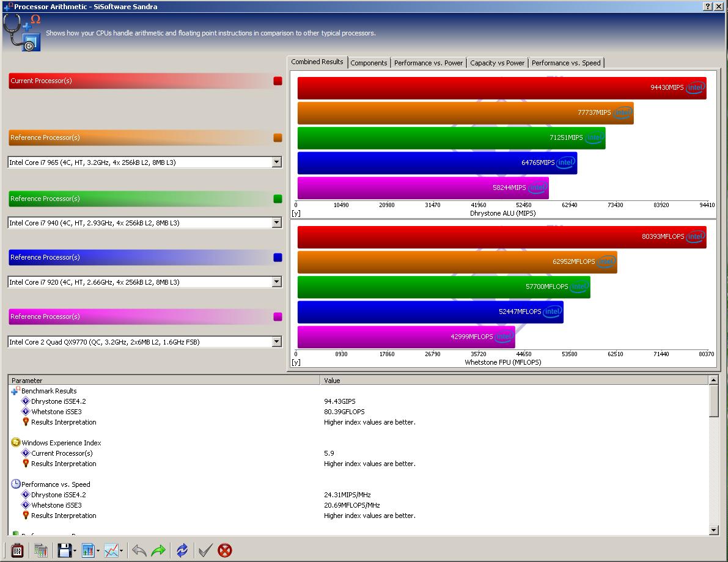Click the grey checkmark OK icon
Image resolution: width=728 pixels, height=562 pixels.
(205, 550)
